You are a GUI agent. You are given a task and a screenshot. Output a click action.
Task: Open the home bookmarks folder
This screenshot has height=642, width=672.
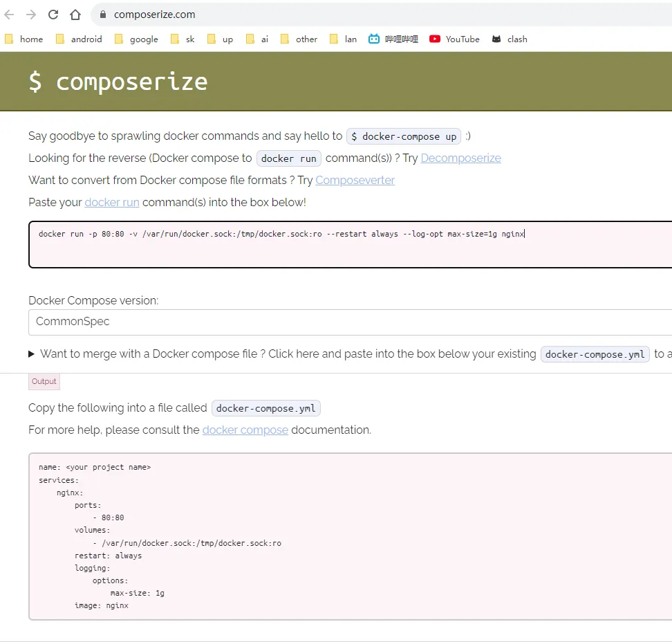pyautogui.click(x=24, y=39)
